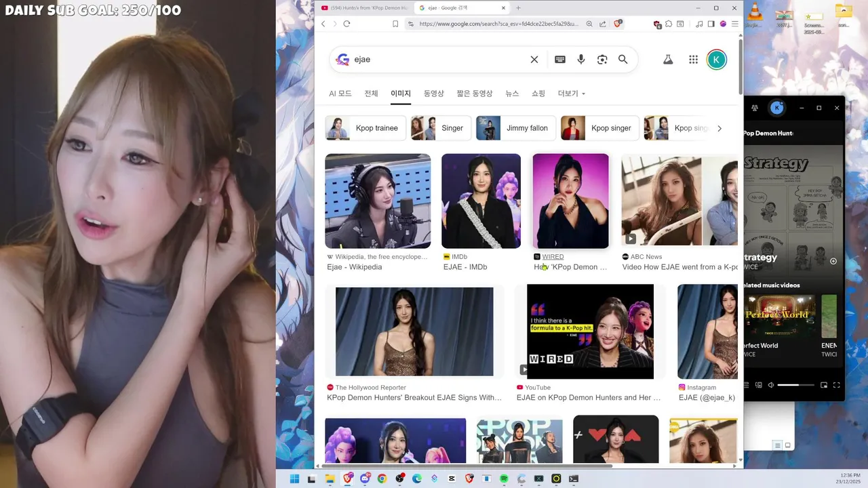Open the 짧은 동영상 short videos tab
The width and height of the screenshot is (868, 488).
click(x=475, y=94)
